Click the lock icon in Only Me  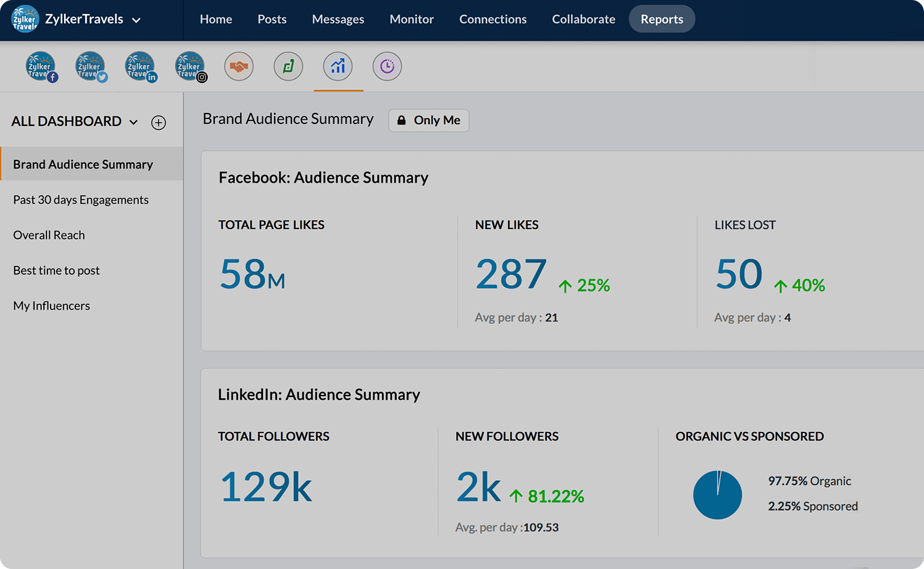pos(401,120)
